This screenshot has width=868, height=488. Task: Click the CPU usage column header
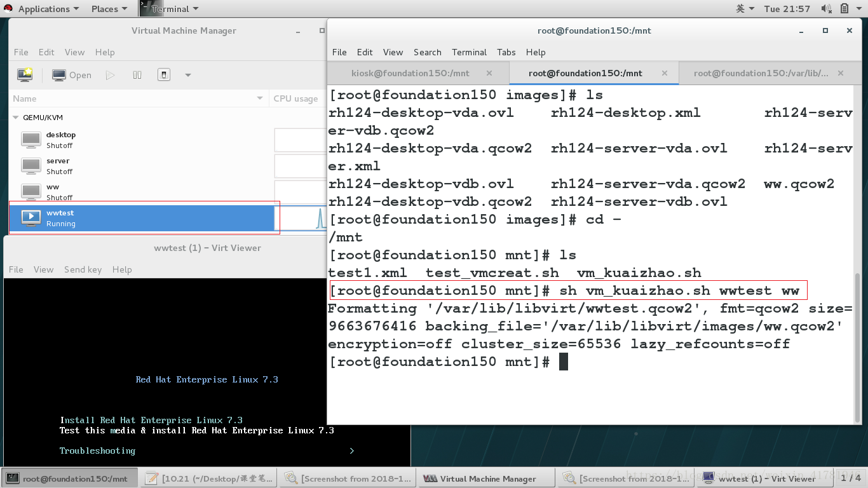[296, 98]
